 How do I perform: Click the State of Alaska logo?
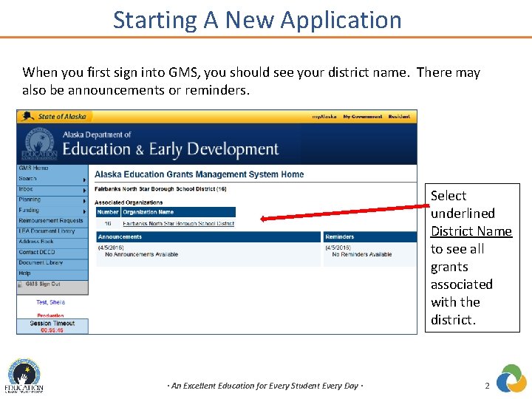(54, 117)
